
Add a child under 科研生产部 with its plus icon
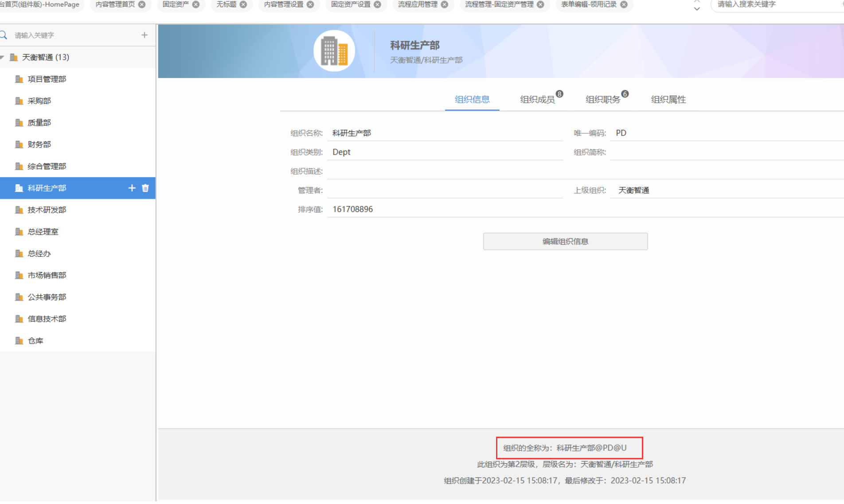(132, 188)
